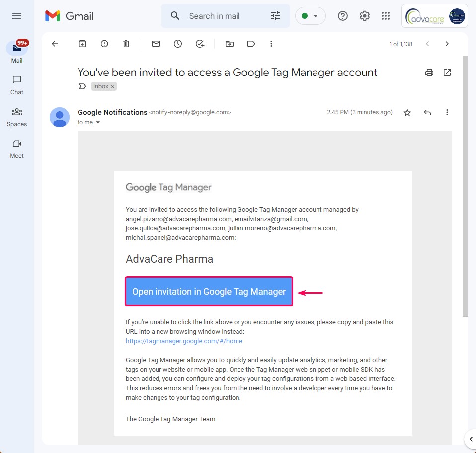Open email in new window

tap(447, 73)
